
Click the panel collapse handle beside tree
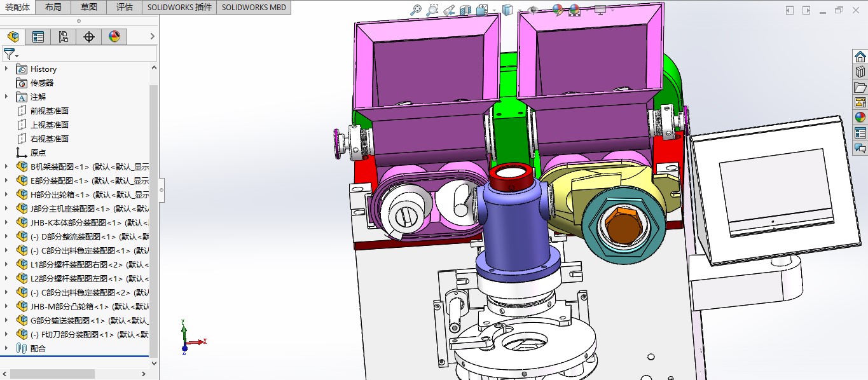tap(162, 190)
